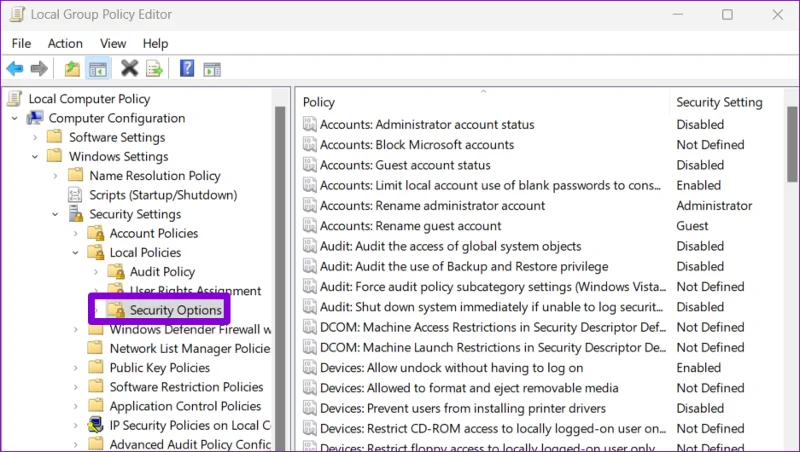Click the Account Policies folder icon
800x452 pixels.
95,233
